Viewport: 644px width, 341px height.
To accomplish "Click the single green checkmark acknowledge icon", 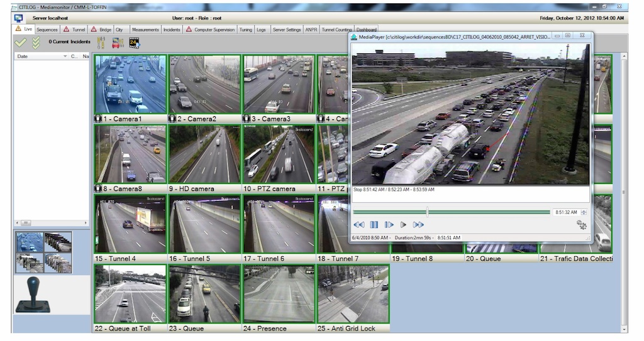I will [21, 43].
